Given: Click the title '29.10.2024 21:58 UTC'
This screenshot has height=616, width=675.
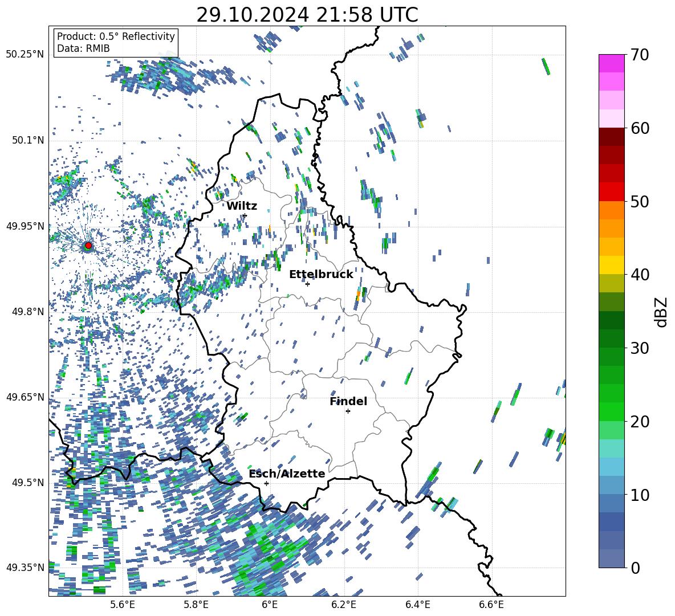Looking at the screenshot, I should tap(307, 15).
